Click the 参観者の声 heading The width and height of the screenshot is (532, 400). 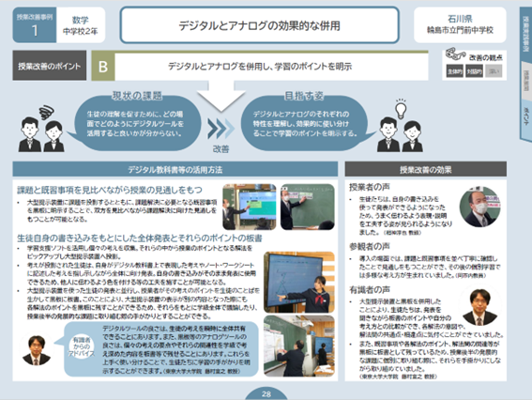click(x=370, y=246)
